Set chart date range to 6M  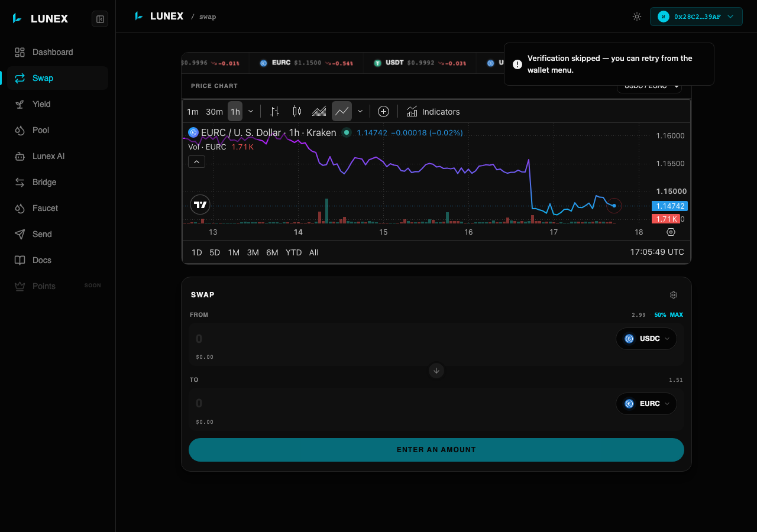[x=272, y=252]
